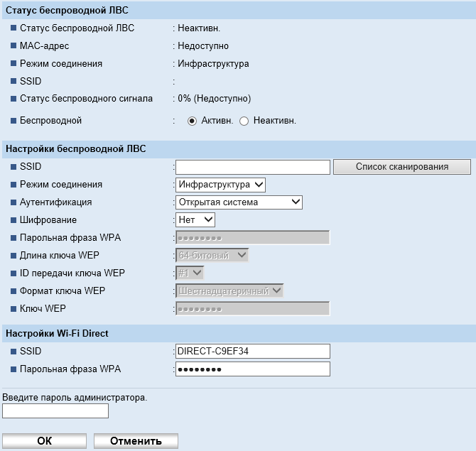Open the Аутентификация dropdown
476x451 pixels.
point(239,202)
